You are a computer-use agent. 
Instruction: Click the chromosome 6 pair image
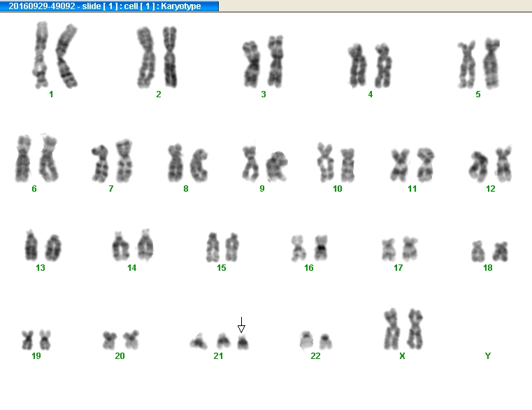point(36,158)
